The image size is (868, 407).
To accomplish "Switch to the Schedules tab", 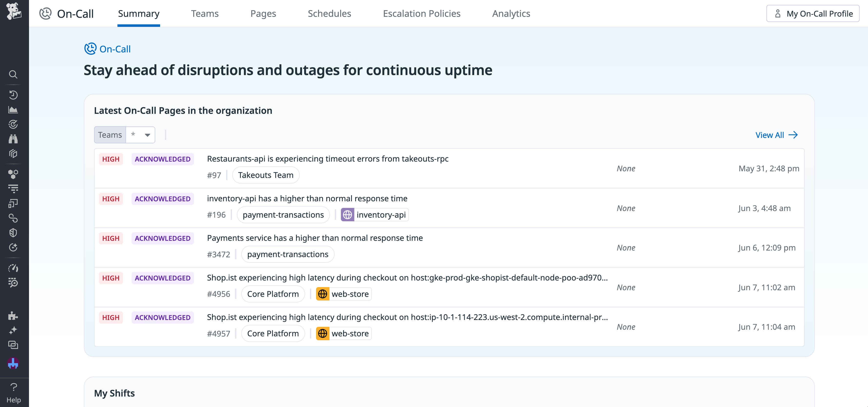I will 329,13.
